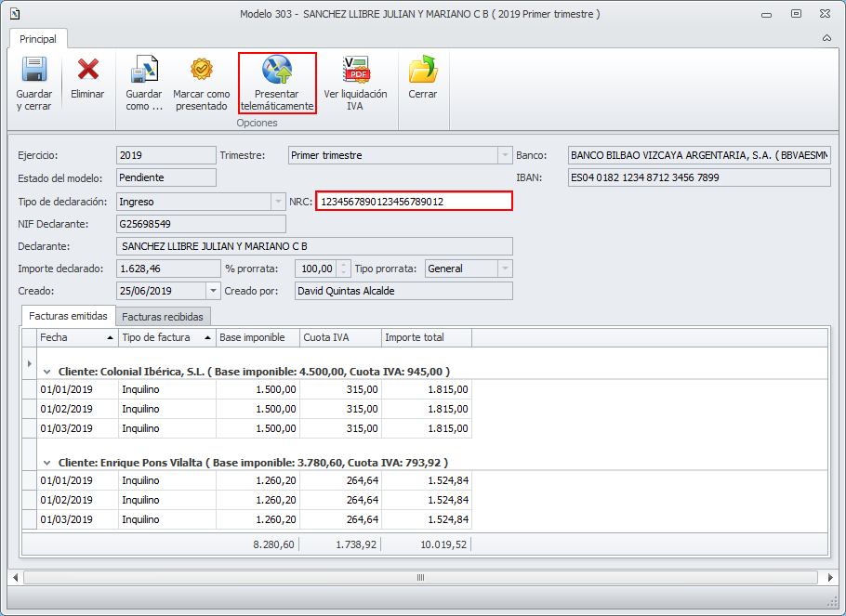Open Ver liquidación IVA PDF
This screenshot has height=616, width=846.
coord(355,84)
